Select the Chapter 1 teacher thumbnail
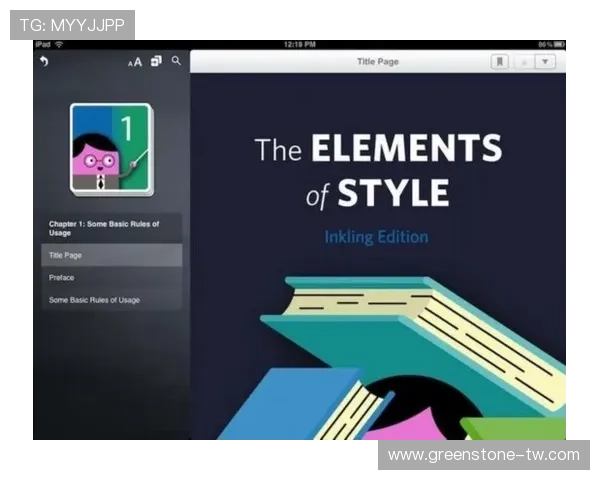 (111, 150)
